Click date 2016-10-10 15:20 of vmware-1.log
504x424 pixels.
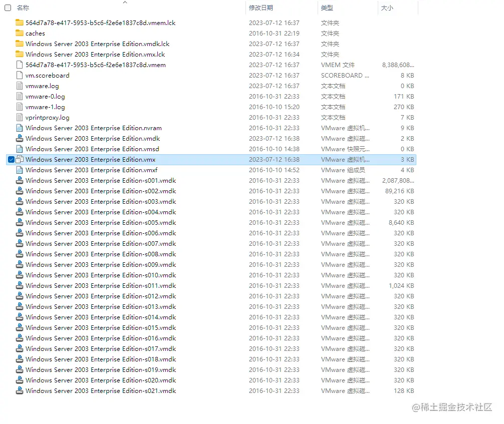pyautogui.click(x=274, y=107)
